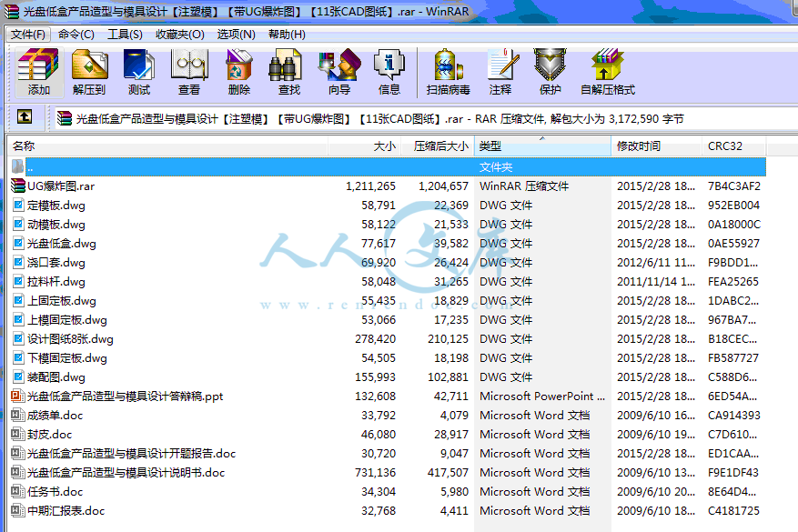Select file 设计图纸8张.dwg

(x=70, y=338)
